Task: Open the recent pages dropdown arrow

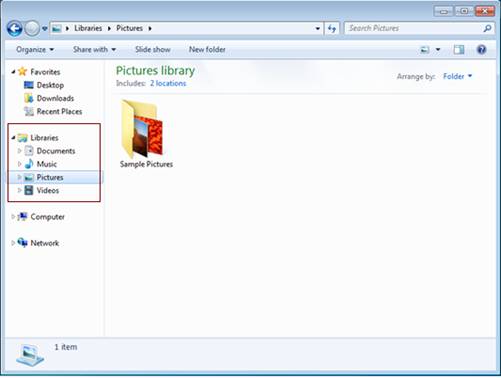Action: click(45, 29)
